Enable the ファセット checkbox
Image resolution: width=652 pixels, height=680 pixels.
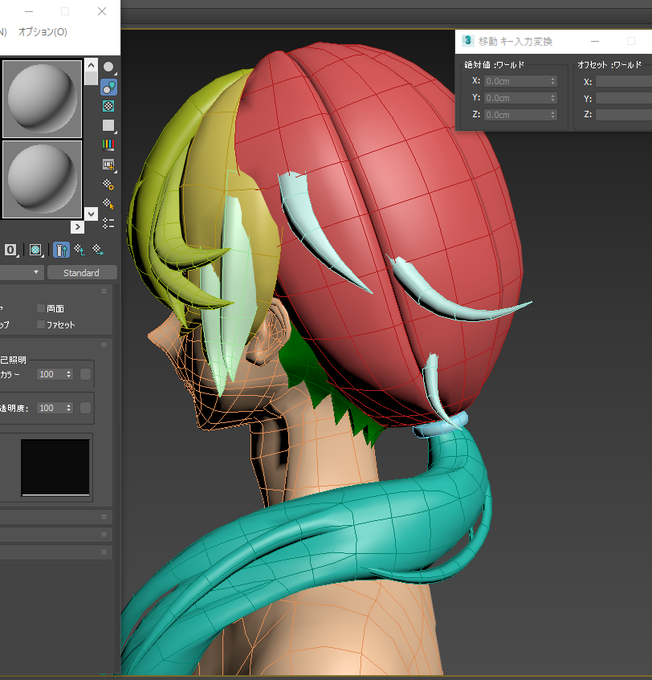41,324
